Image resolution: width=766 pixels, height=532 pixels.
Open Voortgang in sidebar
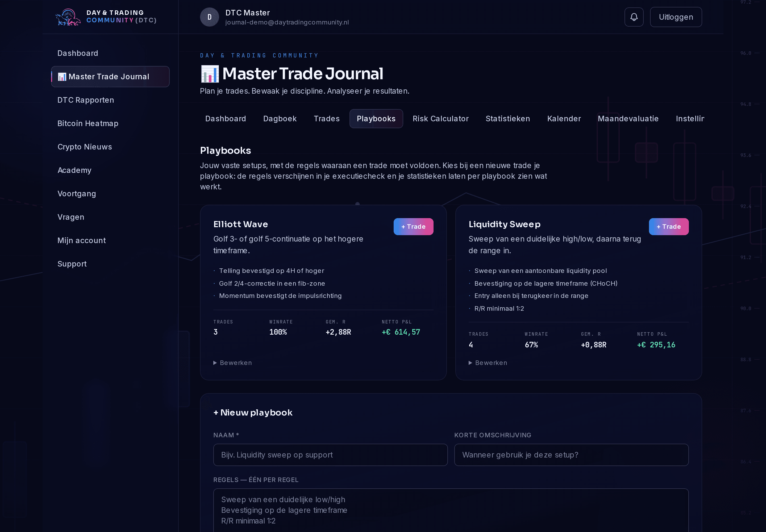(x=77, y=194)
